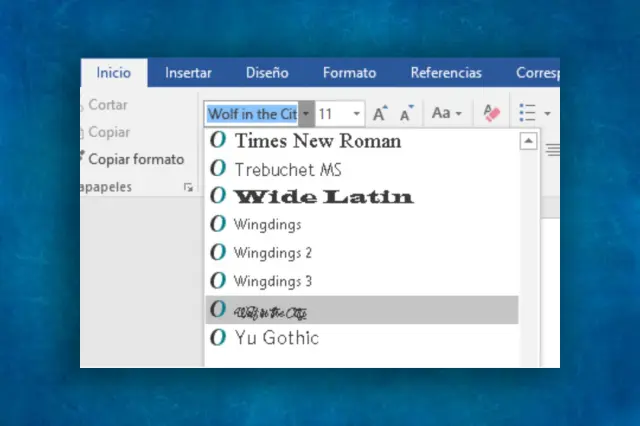The image size is (640, 426).
Task: Pick Yu Gothic in the font list
Action: 276,338
